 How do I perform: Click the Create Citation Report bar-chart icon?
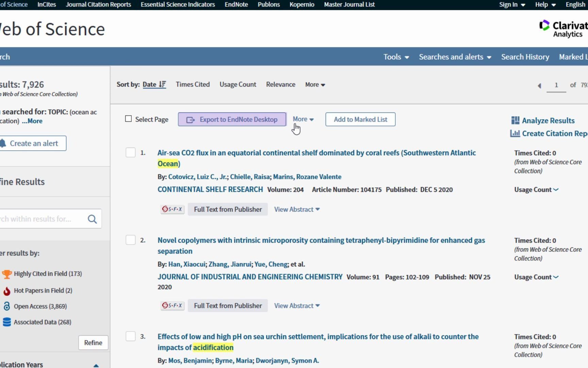coord(515,133)
